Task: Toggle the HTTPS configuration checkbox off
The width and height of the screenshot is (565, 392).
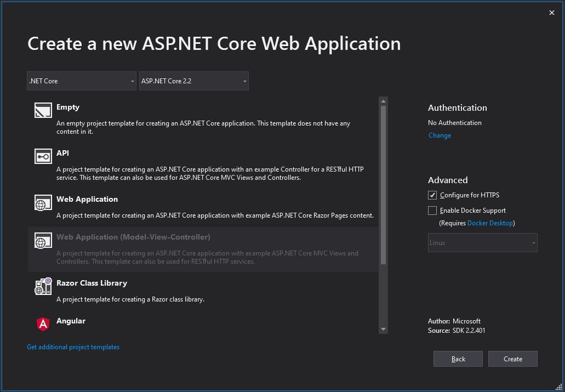Action: [x=432, y=195]
